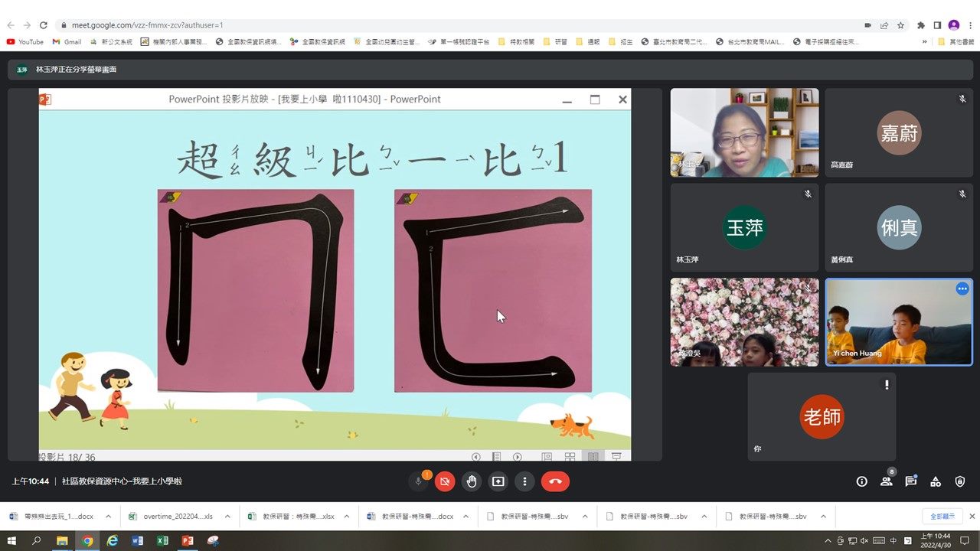Open the host controls lock icon

click(x=960, y=481)
